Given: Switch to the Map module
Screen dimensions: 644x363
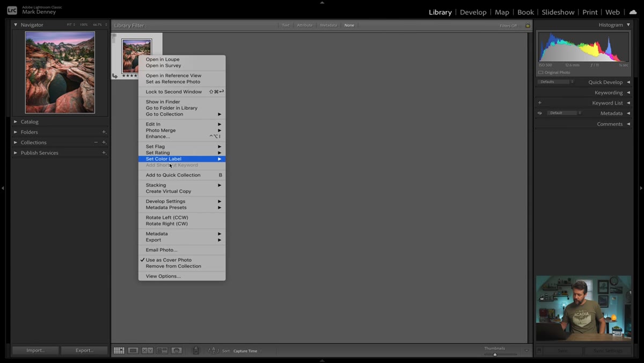Looking at the screenshot, I should click(502, 12).
